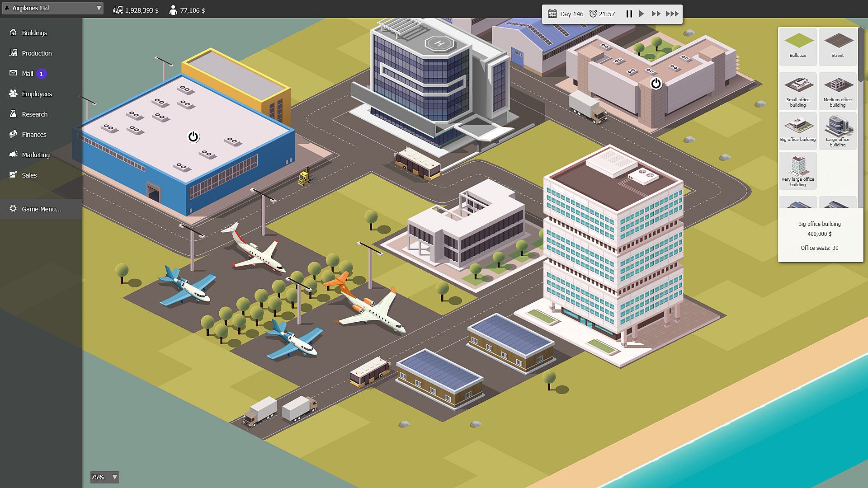
Task: Pick the Large office building
Action: pyautogui.click(x=837, y=131)
